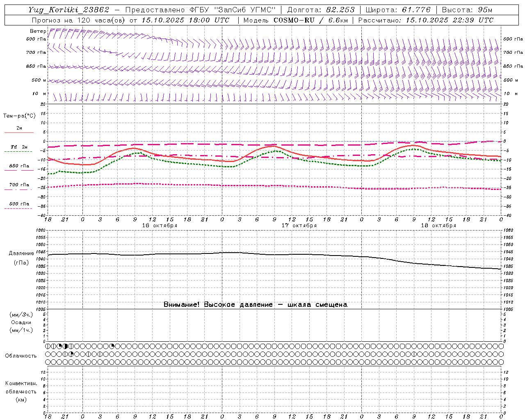The width and height of the screenshot is (525, 420).
Task: Click the Осадки panel label
Action: pos(21,322)
